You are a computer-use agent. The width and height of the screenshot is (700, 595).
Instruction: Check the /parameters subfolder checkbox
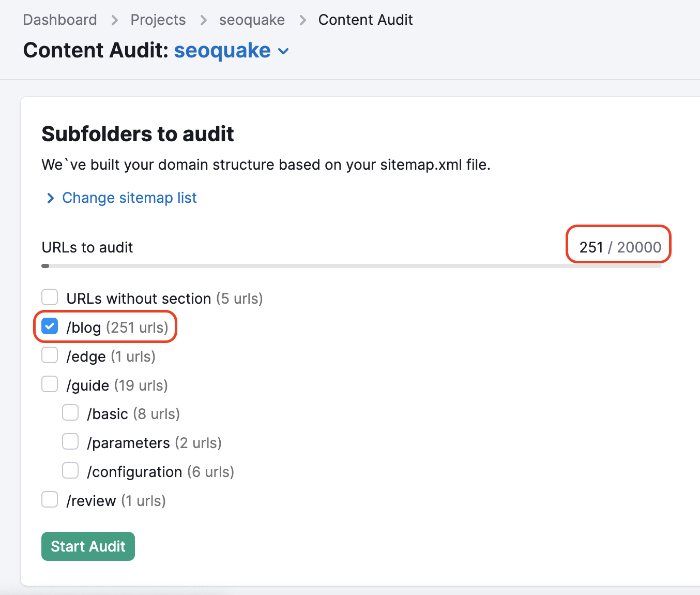[70, 442]
